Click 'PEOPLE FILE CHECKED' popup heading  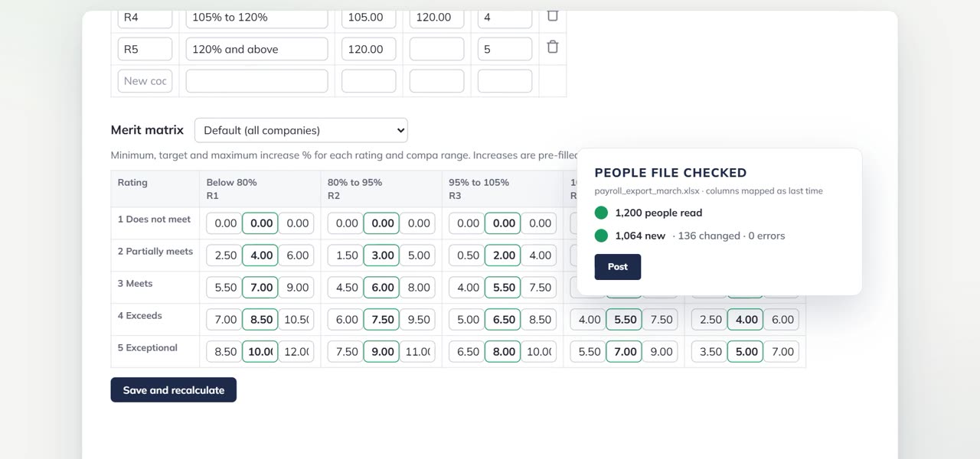pos(671,173)
